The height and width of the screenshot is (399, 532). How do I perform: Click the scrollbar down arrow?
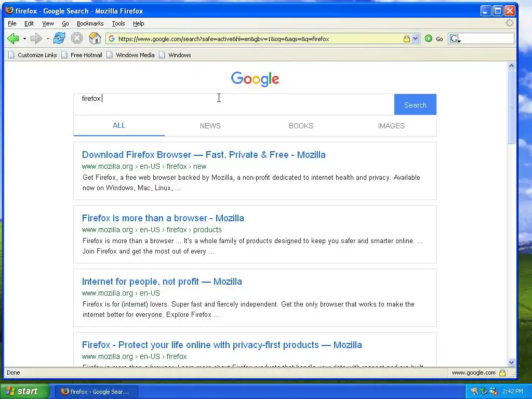tap(511, 362)
